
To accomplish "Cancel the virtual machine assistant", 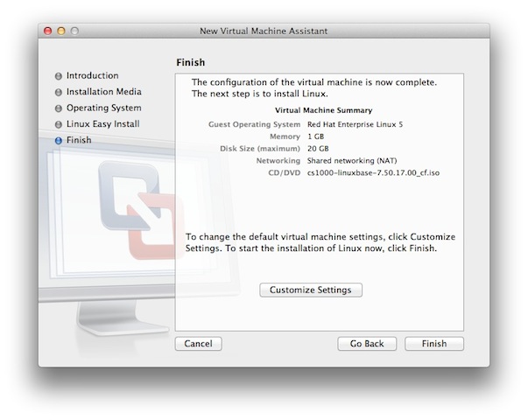I will click(199, 344).
